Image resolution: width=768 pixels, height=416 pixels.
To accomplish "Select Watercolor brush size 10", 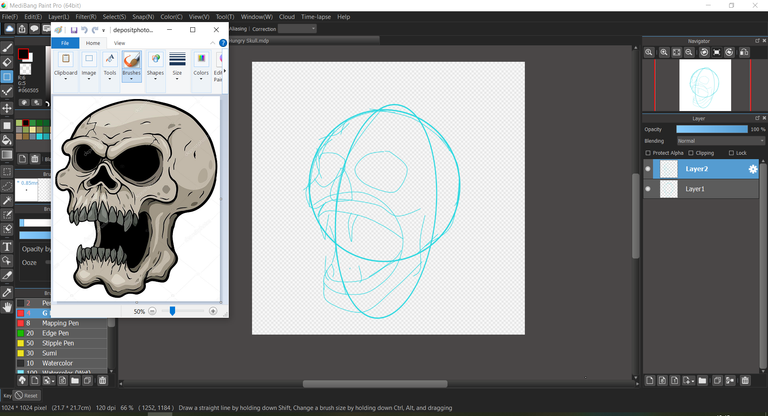I will point(61,364).
